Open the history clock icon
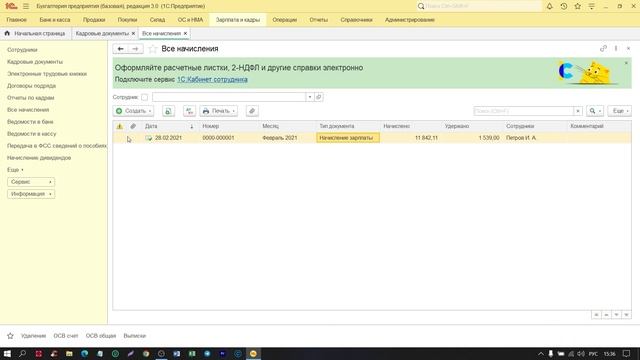The height and width of the screenshot is (360, 640). pyautogui.click(x=564, y=6)
